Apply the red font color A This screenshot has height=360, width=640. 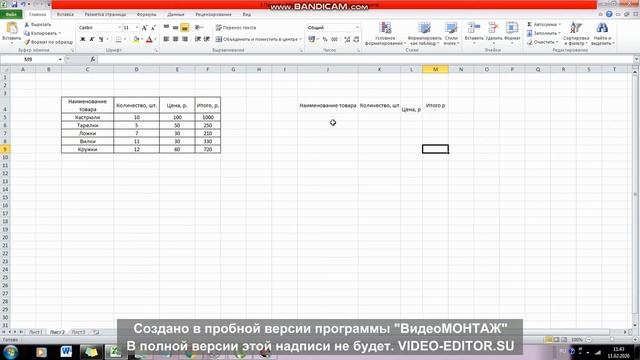[x=149, y=39]
